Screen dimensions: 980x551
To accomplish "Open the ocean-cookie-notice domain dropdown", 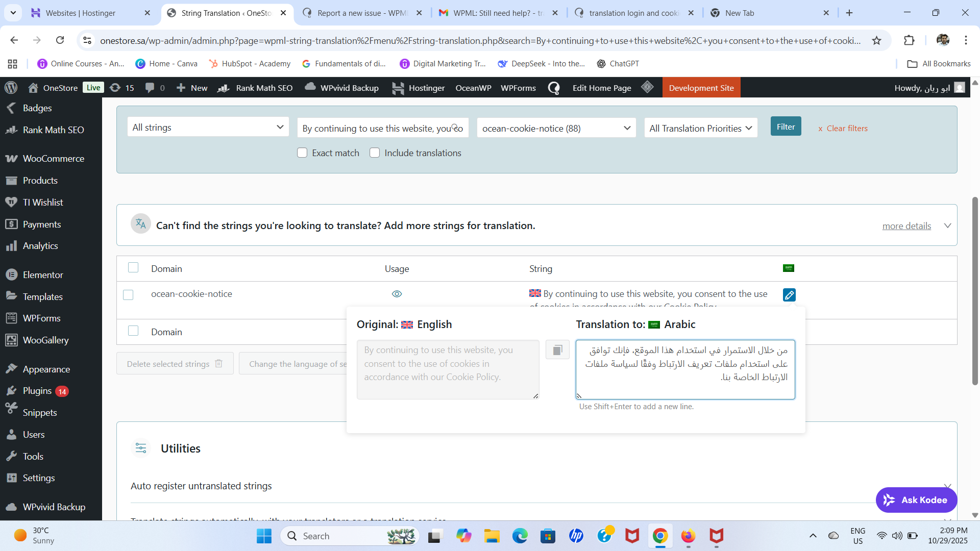I will (x=556, y=128).
